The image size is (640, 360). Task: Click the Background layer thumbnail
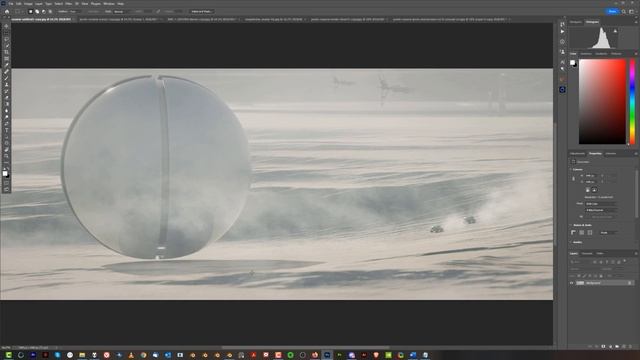click(x=580, y=283)
